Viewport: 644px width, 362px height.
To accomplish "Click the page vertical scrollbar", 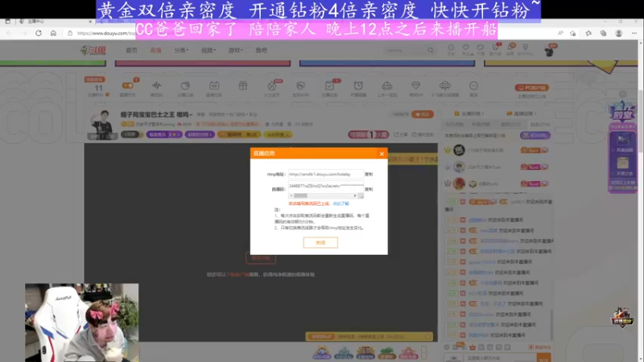I will pos(641,121).
